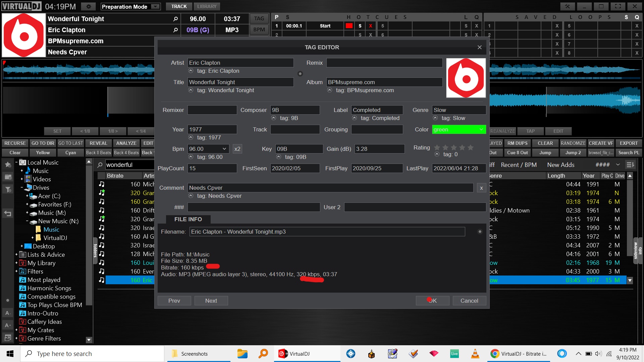The height and width of the screenshot is (362, 644).
Task: Click the favorites star icon in browser sidebar
Action: click(x=8, y=165)
